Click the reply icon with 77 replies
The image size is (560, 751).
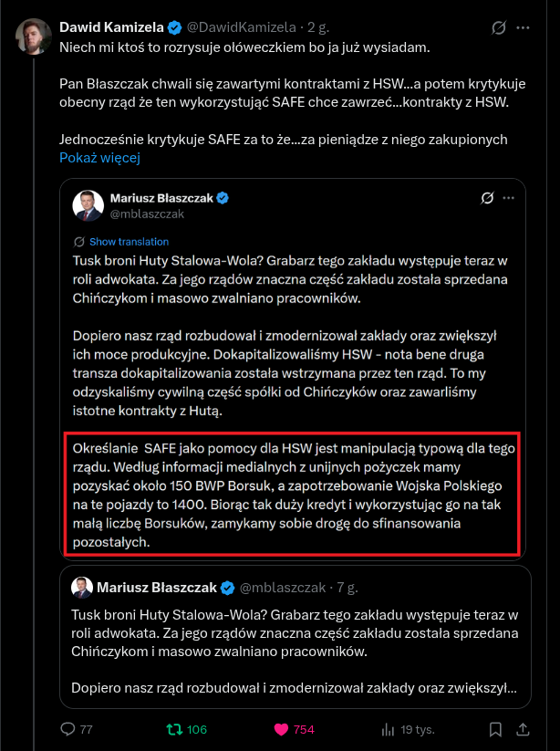[68, 729]
